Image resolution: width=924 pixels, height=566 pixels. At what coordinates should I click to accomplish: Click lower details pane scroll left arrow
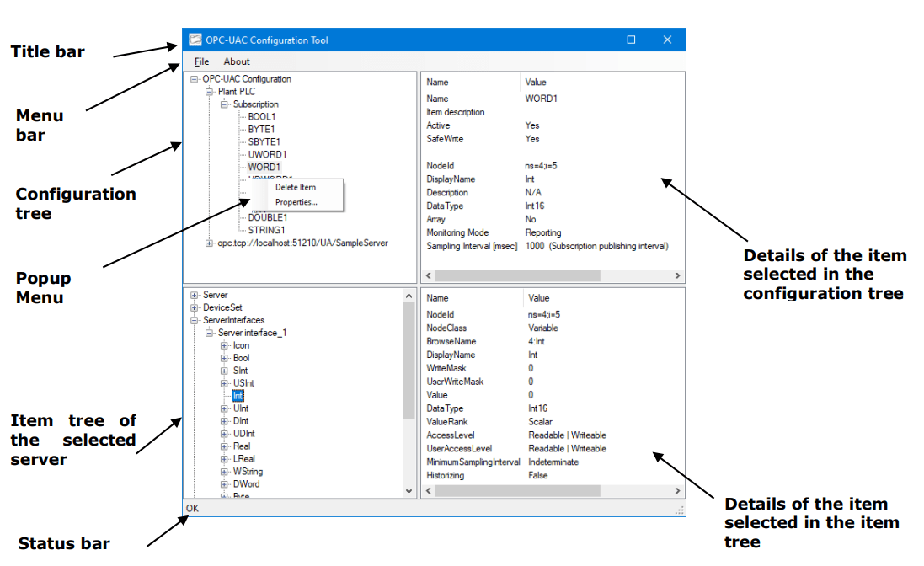[429, 490]
